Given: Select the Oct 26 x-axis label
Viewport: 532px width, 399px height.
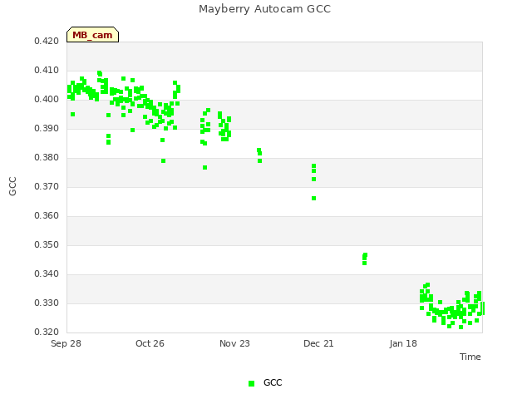Looking at the screenshot, I should 150,343.
